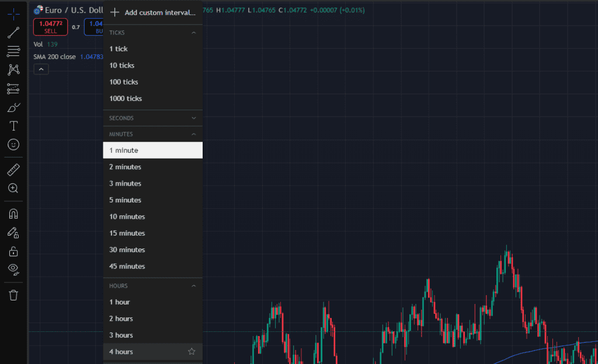Collapse the indicator legend arrow
This screenshot has width=598, height=364.
[x=41, y=69]
